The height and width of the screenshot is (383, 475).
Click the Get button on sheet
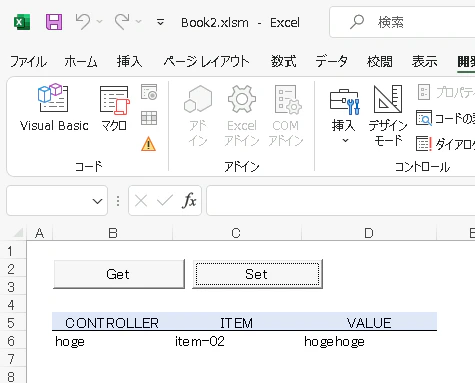[x=119, y=274]
